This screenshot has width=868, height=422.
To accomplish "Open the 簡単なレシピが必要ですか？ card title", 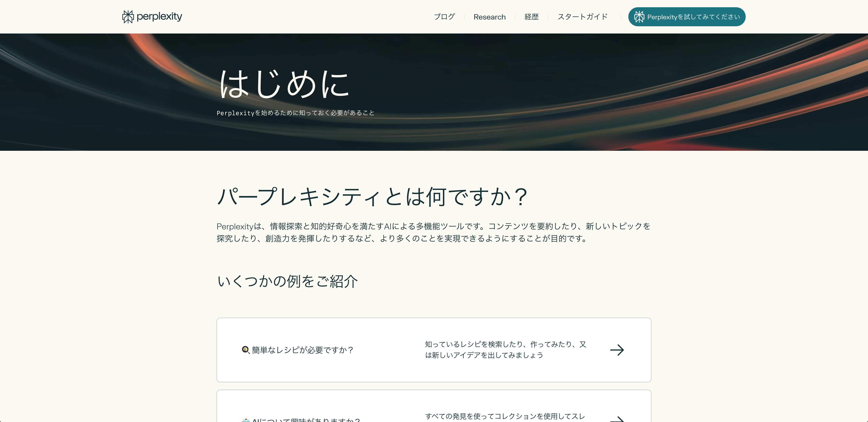I will pyautogui.click(x=303, y=350).
